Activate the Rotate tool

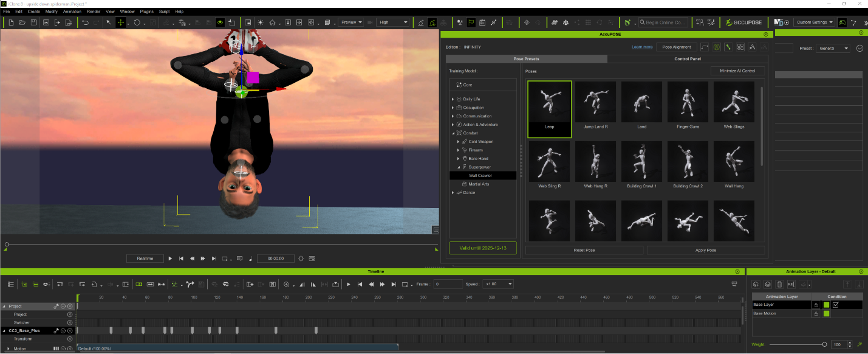[137, 23]
